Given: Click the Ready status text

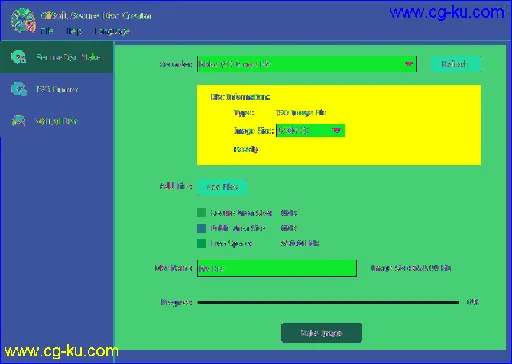Looking at the screenshot, I should [x=246, y=149].
